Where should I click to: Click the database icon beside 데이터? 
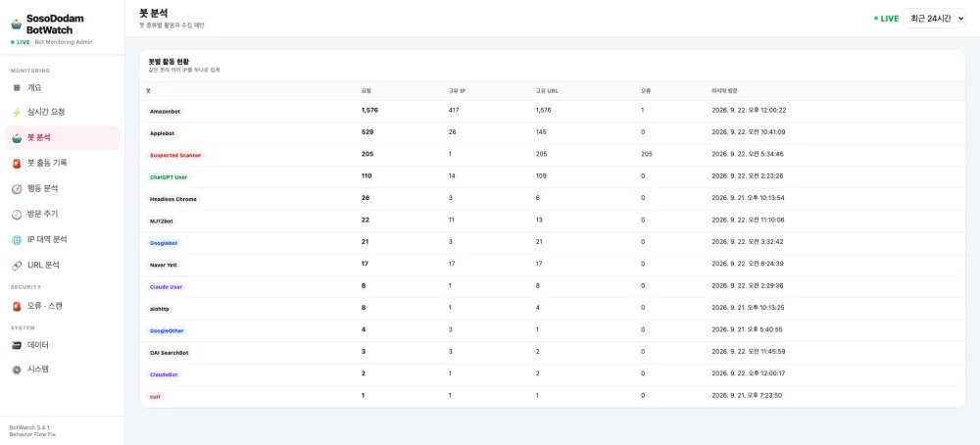point(17,345)
